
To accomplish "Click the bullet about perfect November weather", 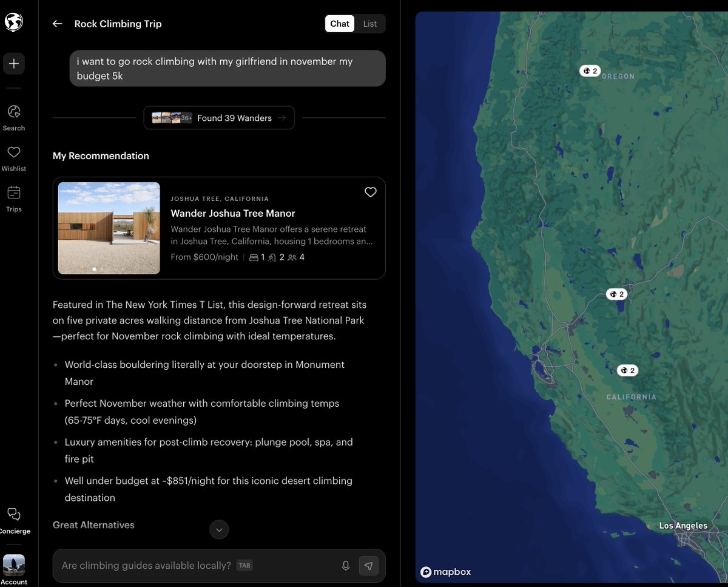I will point(202,412).
